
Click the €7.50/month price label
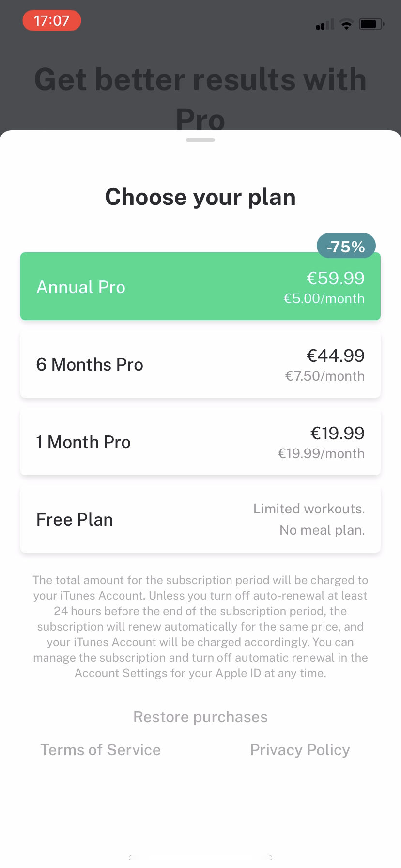pyautogui.click(x=325, y=376)
